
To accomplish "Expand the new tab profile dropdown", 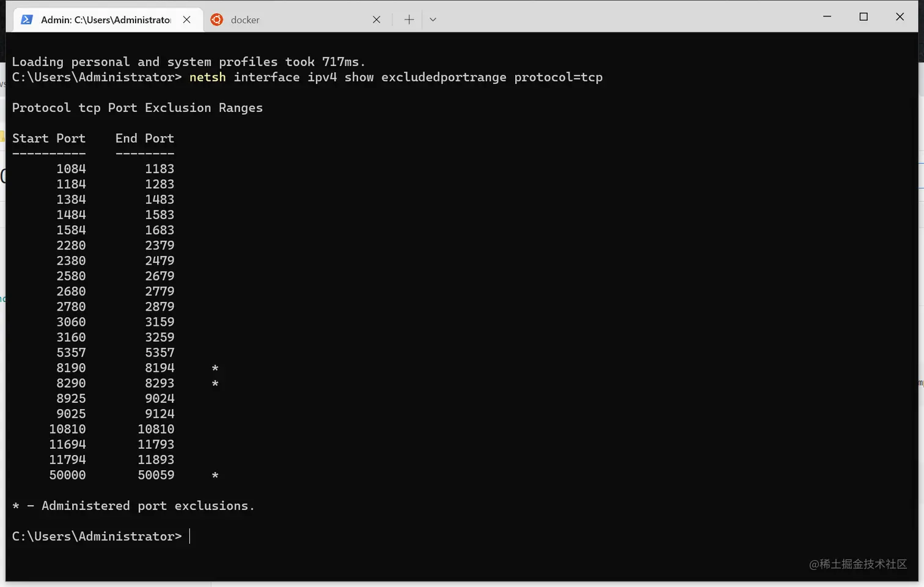I will [433, 20].
